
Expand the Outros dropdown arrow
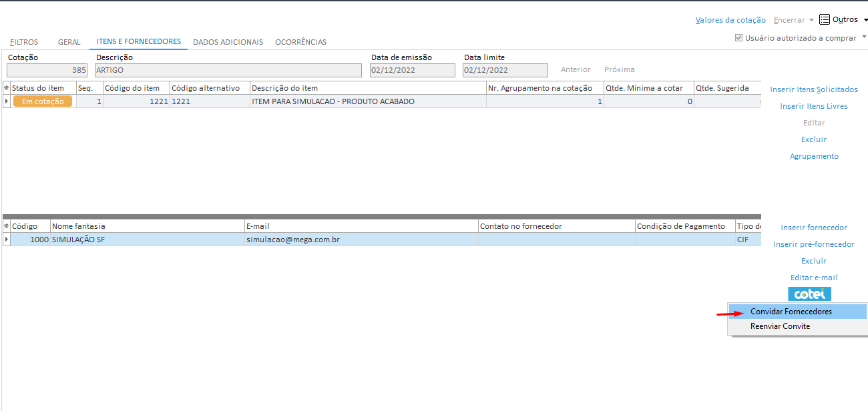(865, 20)
